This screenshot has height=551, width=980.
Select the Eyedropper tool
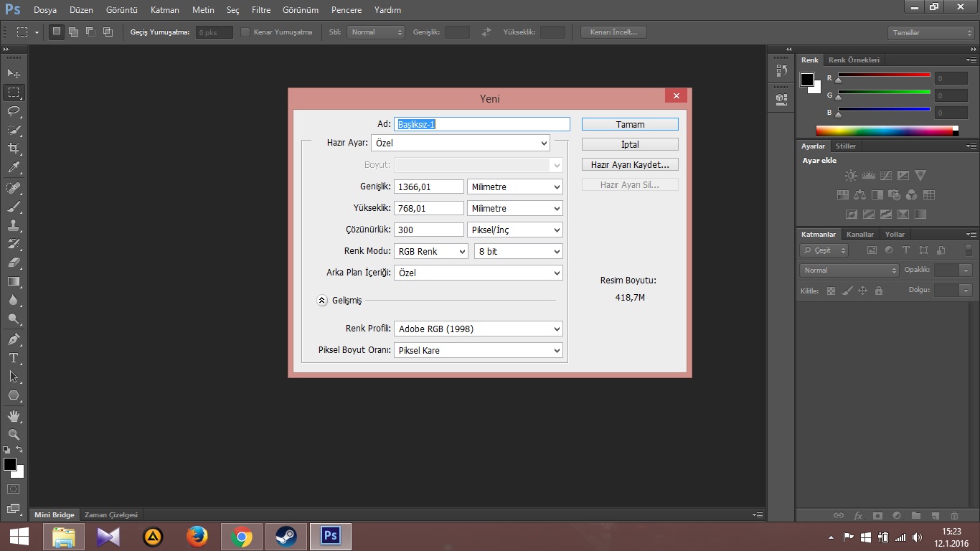14,168
